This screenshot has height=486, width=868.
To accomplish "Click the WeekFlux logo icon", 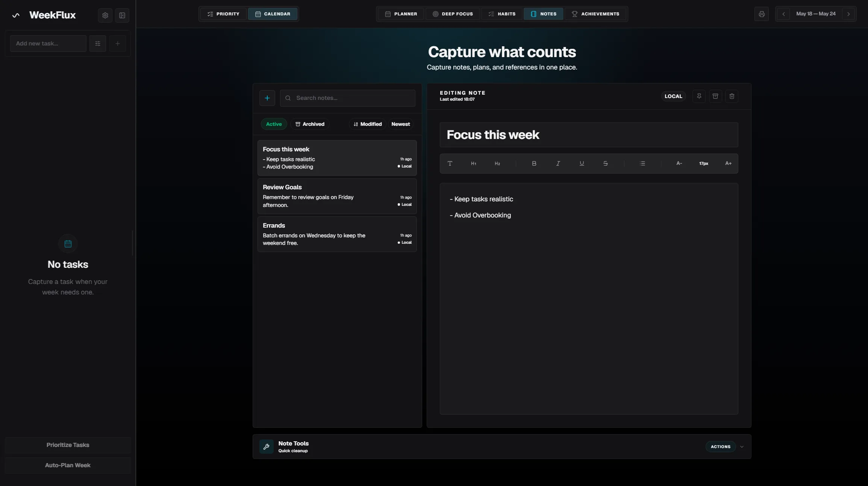I will point(16,15).
